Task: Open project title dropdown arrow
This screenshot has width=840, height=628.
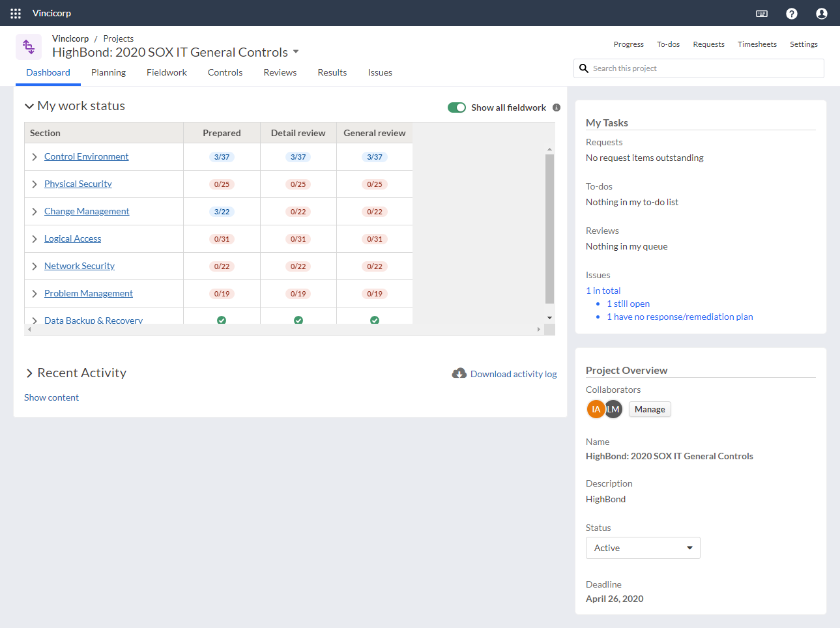Action: click(x=296, y=51)
